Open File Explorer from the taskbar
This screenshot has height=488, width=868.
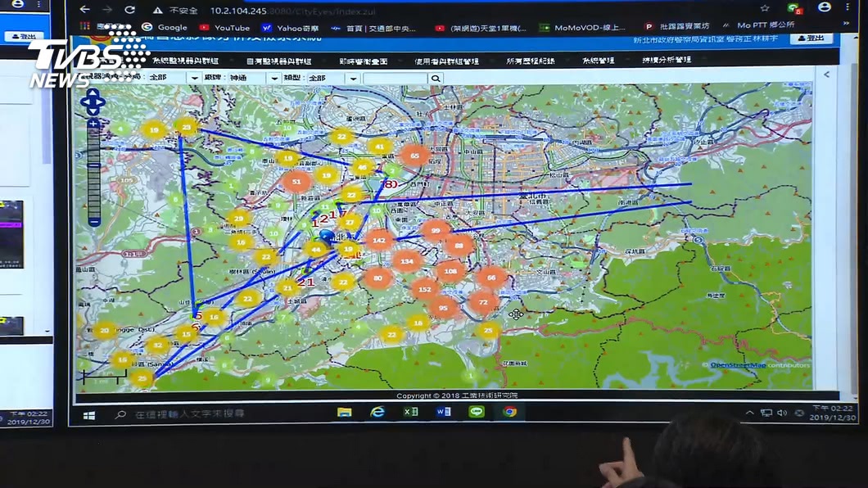344,412
